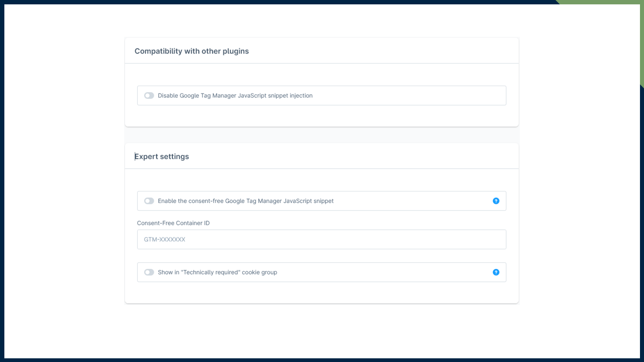The width and height of the screenshot is (644, 362).
Task: Click the gray gap between the two cards
Action: pos(321,135)
